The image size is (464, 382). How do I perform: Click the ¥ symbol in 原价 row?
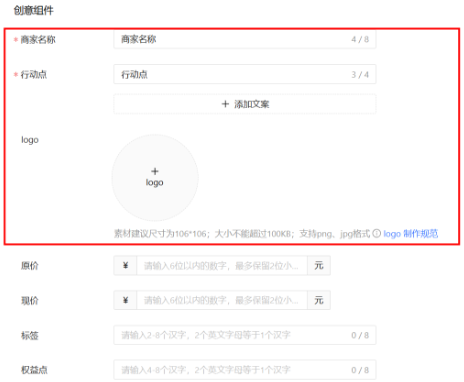tap(125, 266)
